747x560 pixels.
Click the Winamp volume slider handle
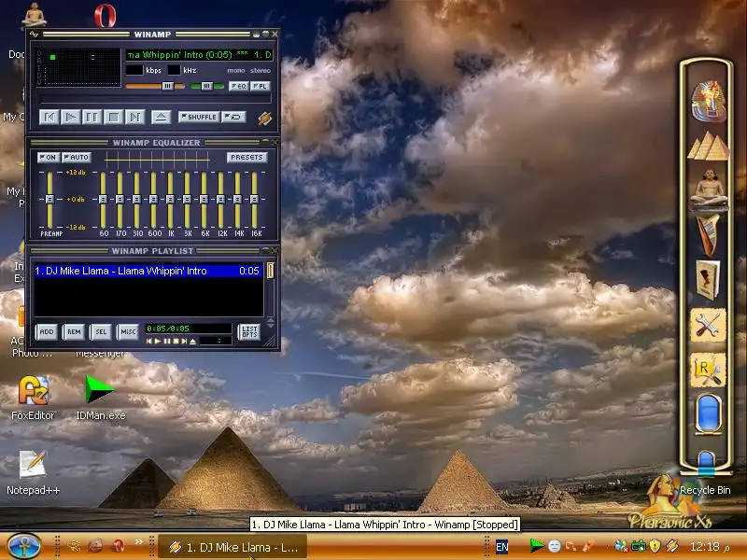pos(168,86)
